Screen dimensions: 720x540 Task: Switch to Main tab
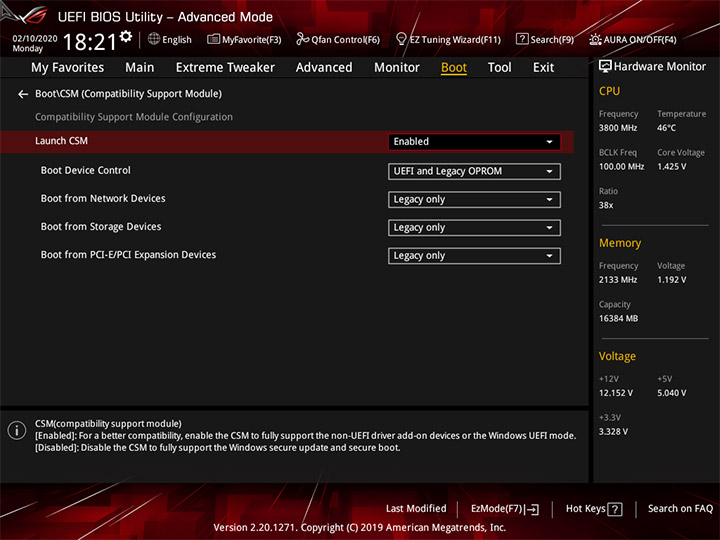[140, 68]
